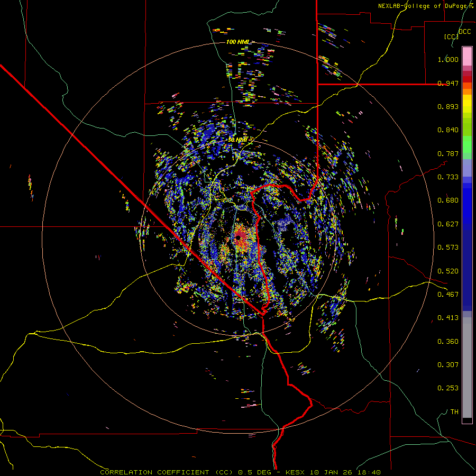Click the 0.413 scale value

tap(448, 318)
